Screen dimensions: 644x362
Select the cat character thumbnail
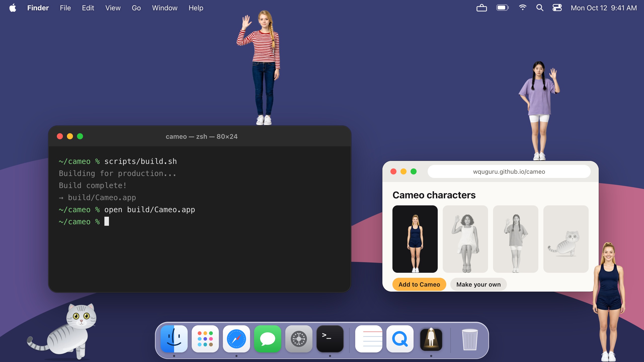tap(566, 239)
